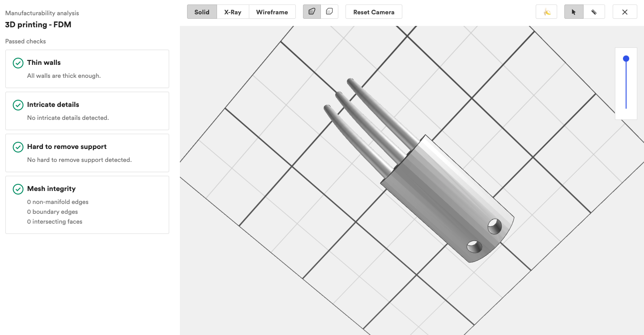The width and height of the screenshot is (644, 335).
Task: Click the Hard to remove support title
Action: click(x=67, y=147)
